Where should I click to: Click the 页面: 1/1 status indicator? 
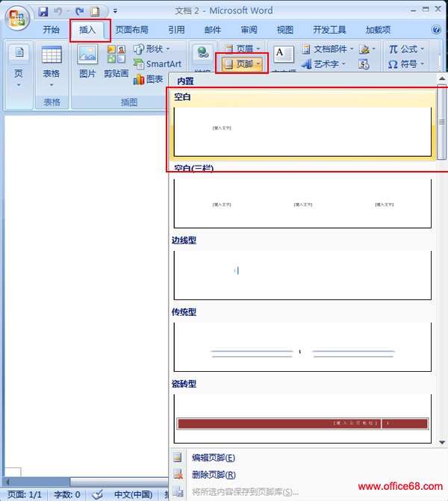click(x=25, y=494)
